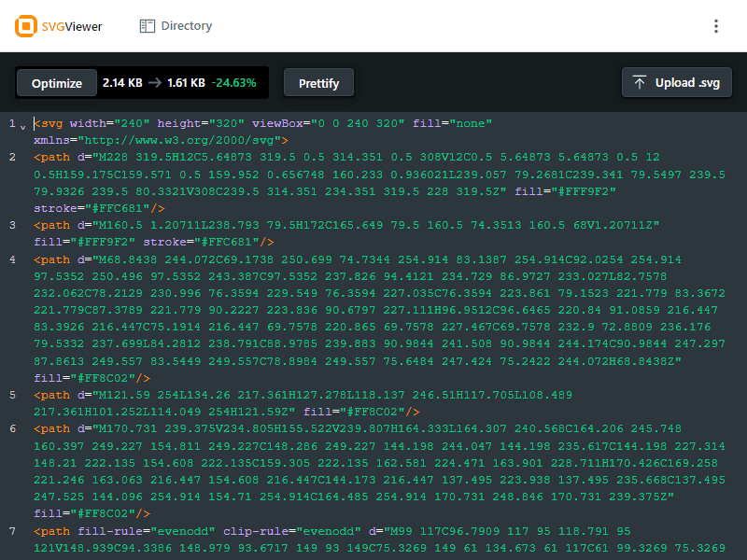Click the 1.61 KB optimized size label
This screenshot has width=747, height=560.
tap(186, 83)
